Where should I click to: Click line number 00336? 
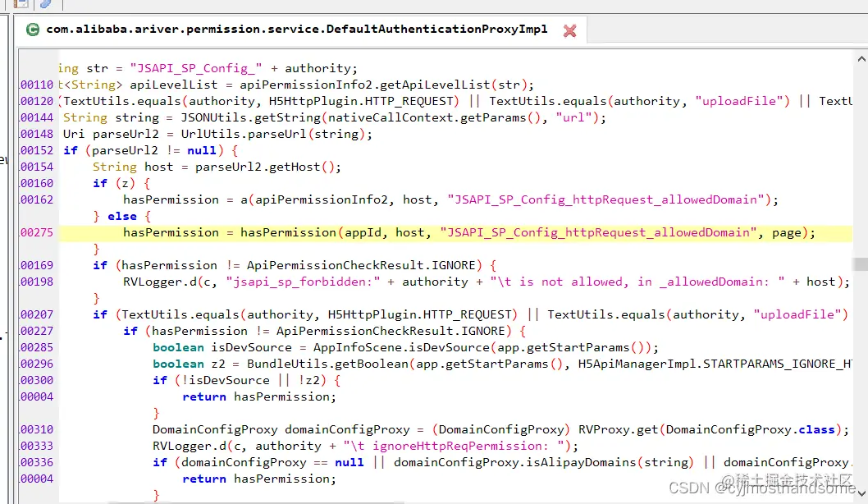pyautogui.click(x=37, y=462)
